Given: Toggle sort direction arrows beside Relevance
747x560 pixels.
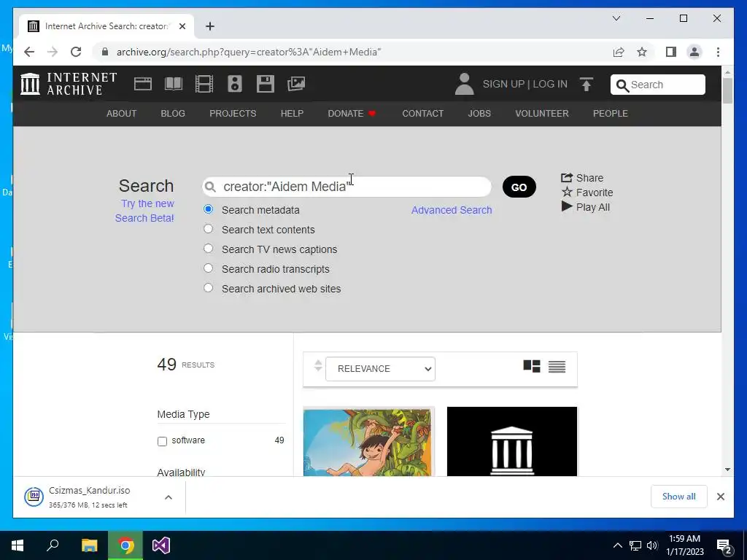Looking at the screenshot, I should (318, 366).
